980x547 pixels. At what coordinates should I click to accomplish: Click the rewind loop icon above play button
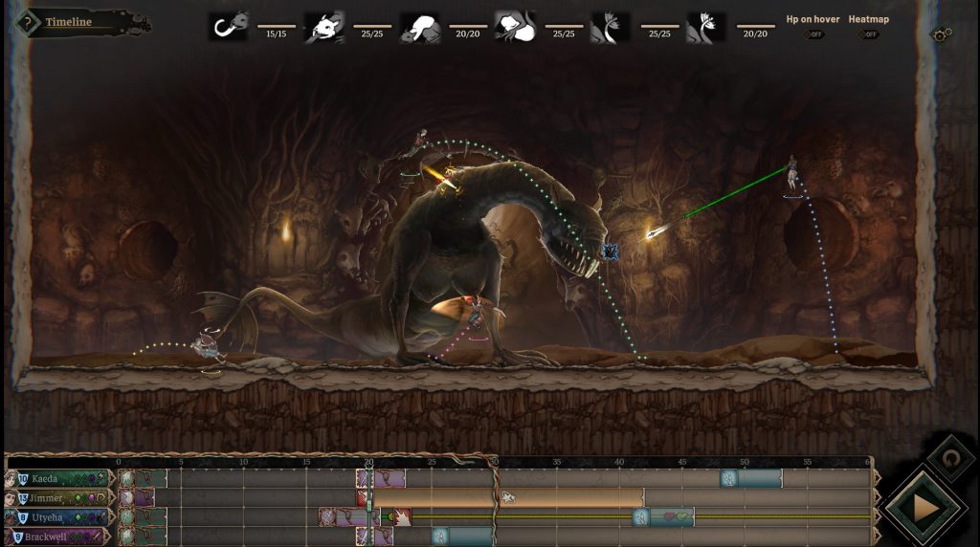[x=948, y=458]
